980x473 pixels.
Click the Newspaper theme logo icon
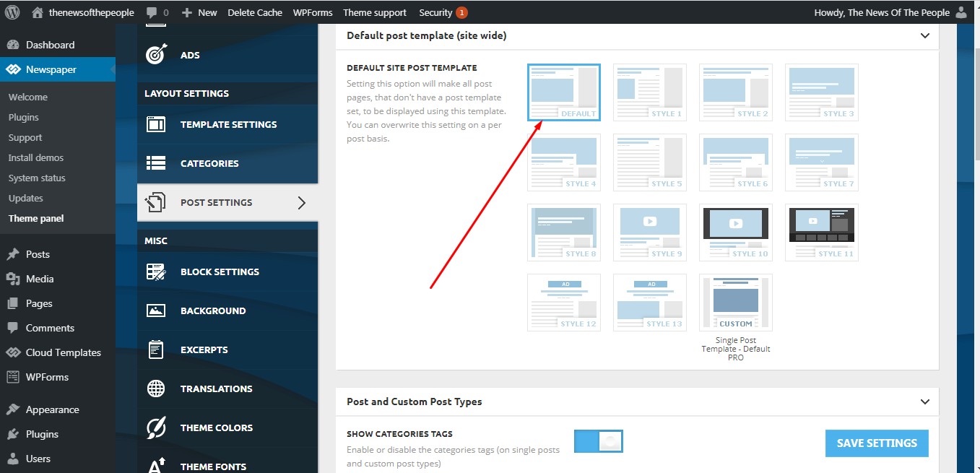point(13,70)
